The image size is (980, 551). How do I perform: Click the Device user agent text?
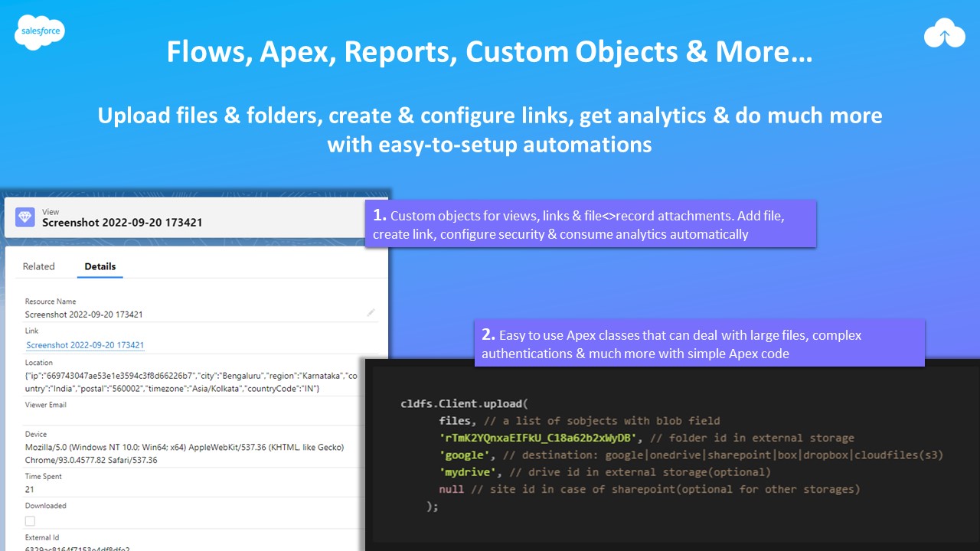(184, 453)
